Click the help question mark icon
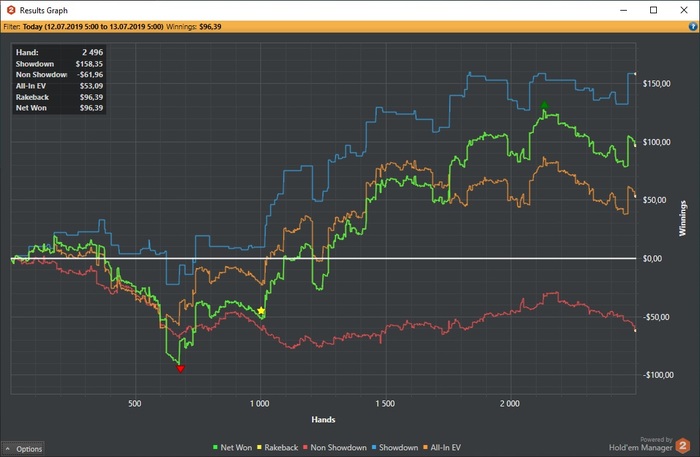 (x=693, y=26)
